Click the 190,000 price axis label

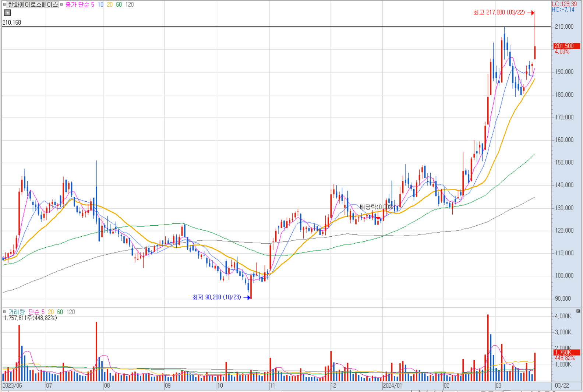564,72
